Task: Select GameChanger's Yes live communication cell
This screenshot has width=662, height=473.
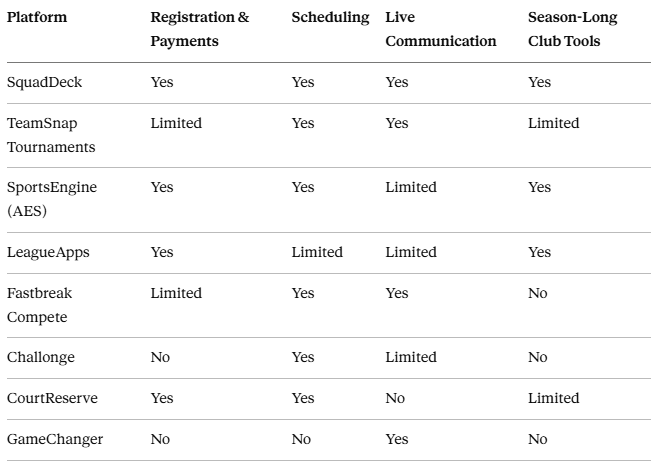Action: tap(397, 439)
